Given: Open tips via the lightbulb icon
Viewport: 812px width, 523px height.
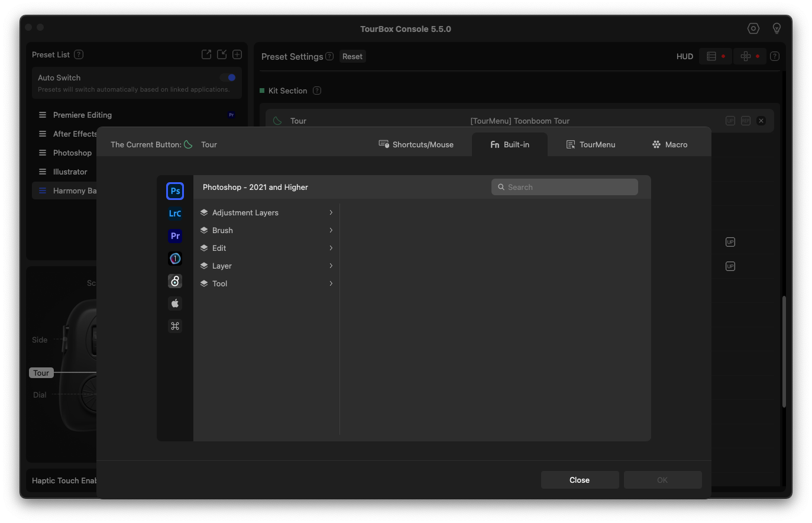Looking at the screenshot, I should (777, 28).
